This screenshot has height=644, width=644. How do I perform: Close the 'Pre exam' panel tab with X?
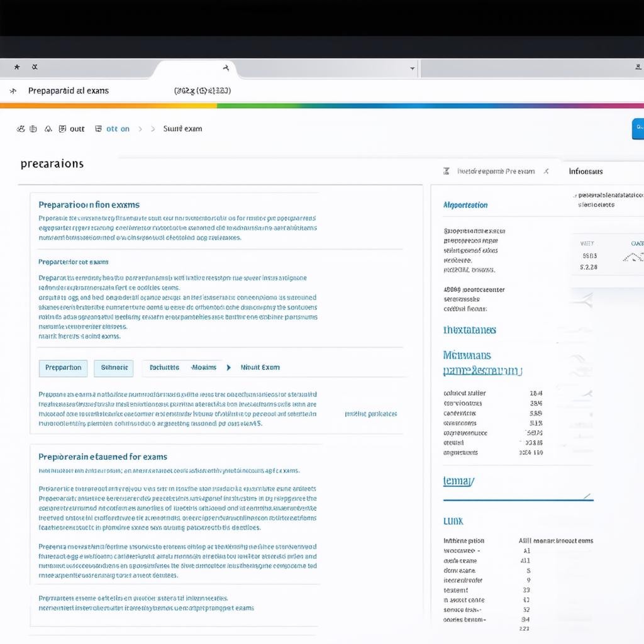(546, 171)
